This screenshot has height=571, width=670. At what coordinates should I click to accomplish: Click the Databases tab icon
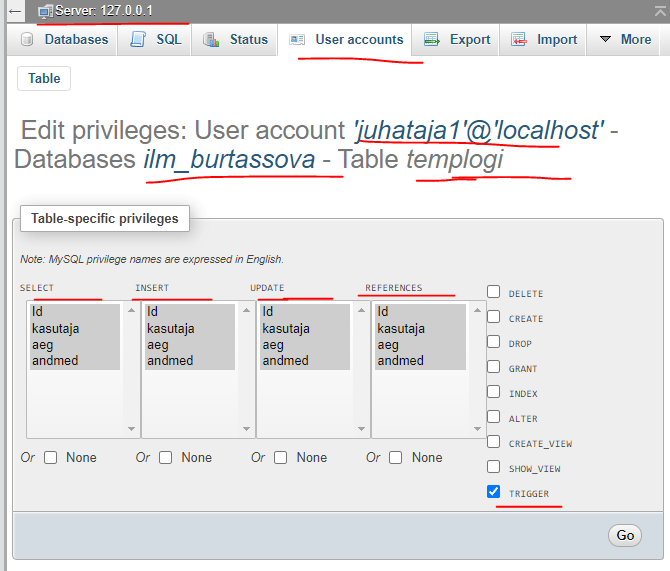tap(27, 40)
